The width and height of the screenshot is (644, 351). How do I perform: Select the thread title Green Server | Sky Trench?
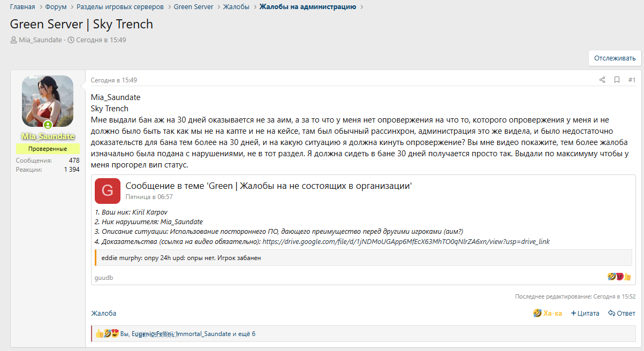tap(81, 24)
